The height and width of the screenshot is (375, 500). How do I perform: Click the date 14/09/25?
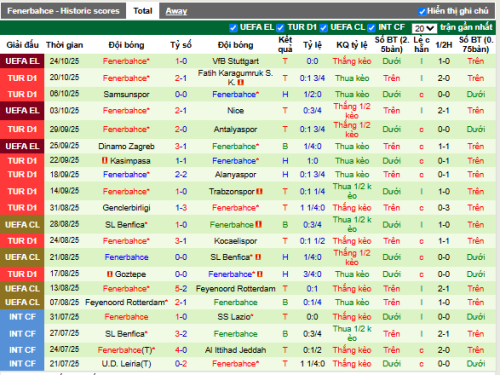point(64,191)
